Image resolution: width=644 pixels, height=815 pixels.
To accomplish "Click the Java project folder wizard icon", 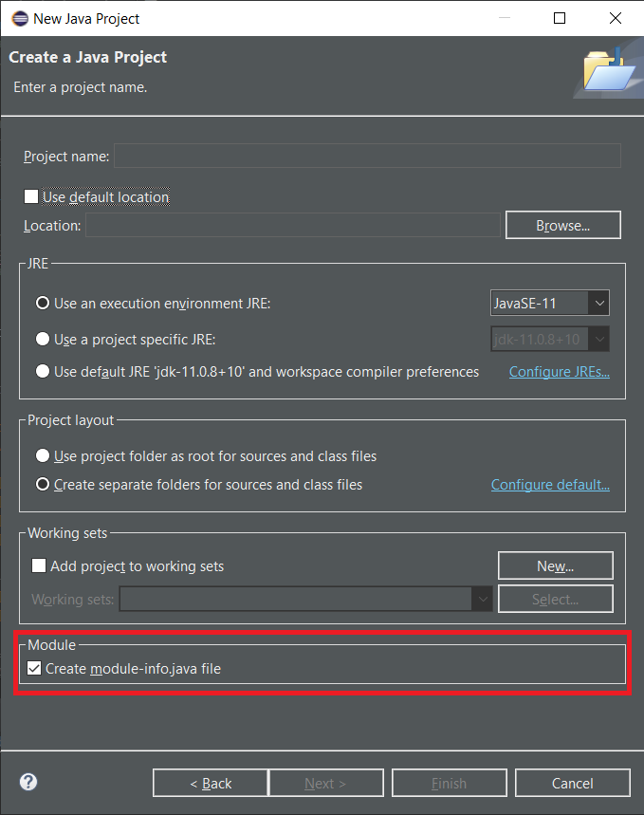I will pos(608,69).
